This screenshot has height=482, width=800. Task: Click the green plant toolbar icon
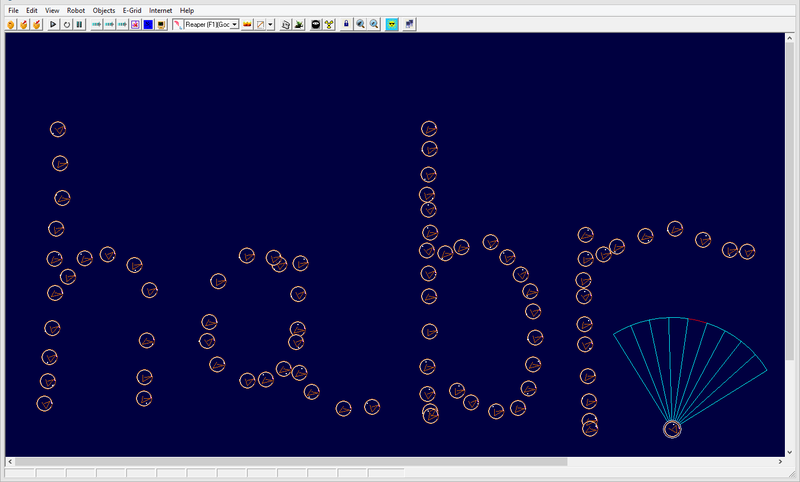pos(299,24)
